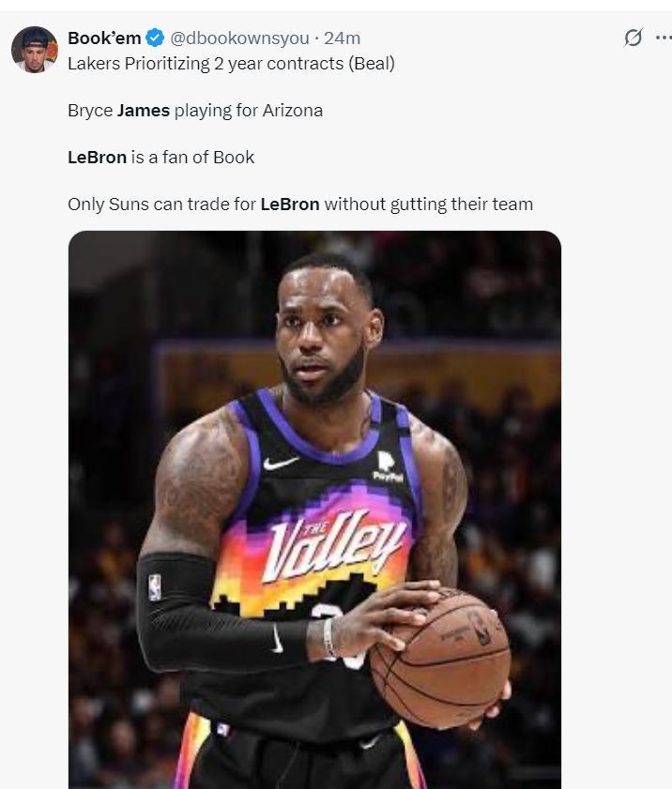Click the first line mentioning Beal
The image size is (672, 789).
(x=231, y=64)
